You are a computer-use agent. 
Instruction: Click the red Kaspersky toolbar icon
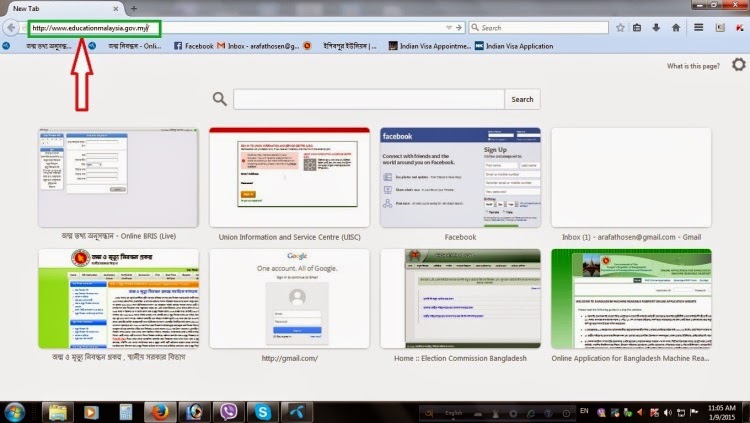click(739, 28)
